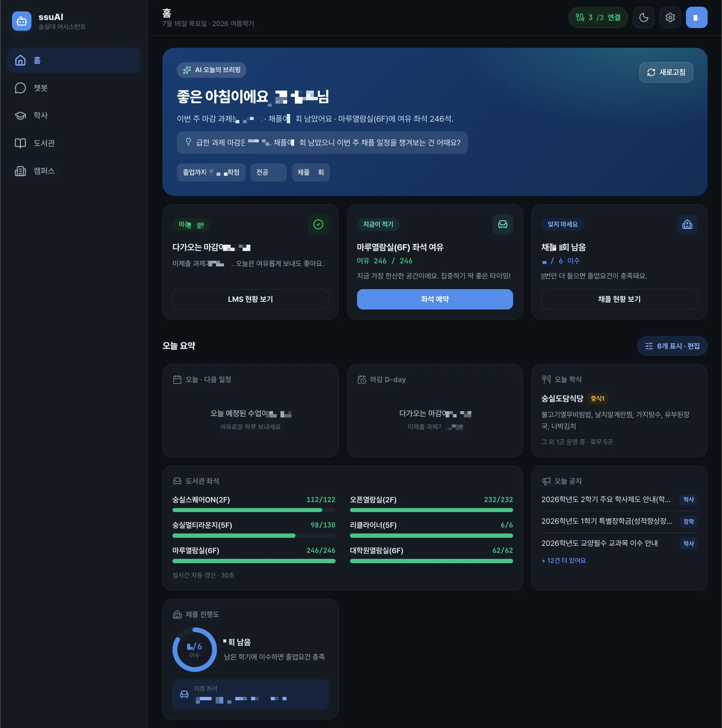Open notice 2026학년도 2학기 주요 학사제도 안내
The height and width of the screenshot is (728, 722).
606,500
